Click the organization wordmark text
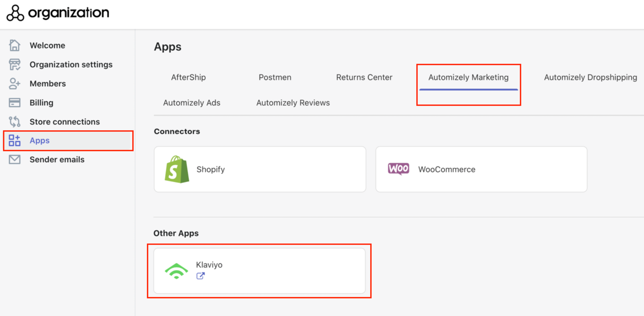Viewport: 644px width, 316px height. tap(68, 13)
